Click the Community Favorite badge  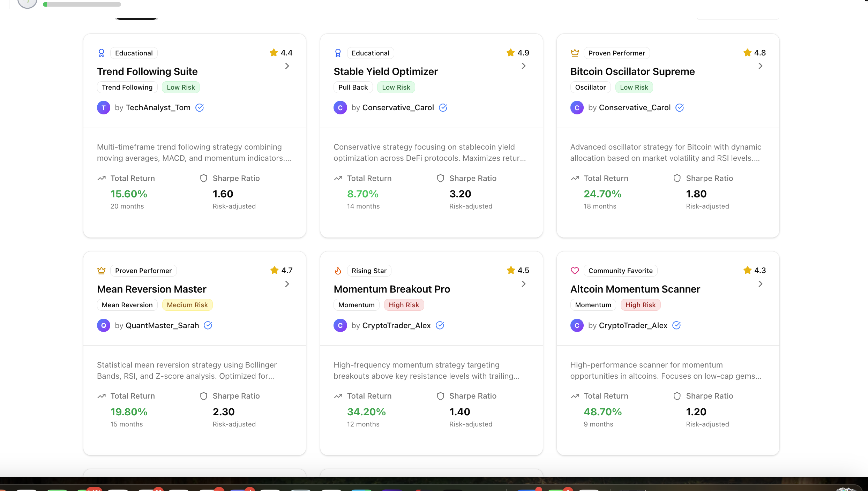tap(620, 271)
